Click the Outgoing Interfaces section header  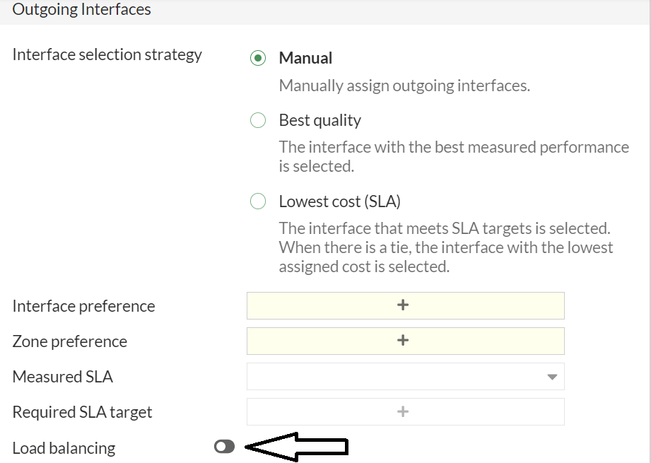coord(81,10)
